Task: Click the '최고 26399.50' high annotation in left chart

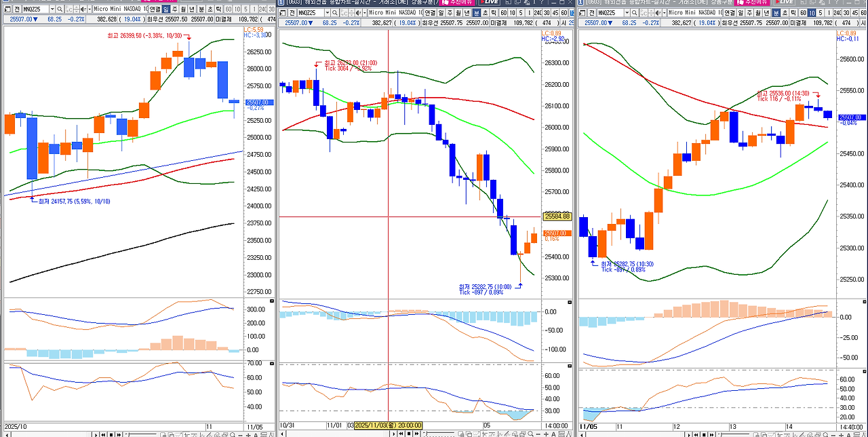Action: (x=145, y=35)
